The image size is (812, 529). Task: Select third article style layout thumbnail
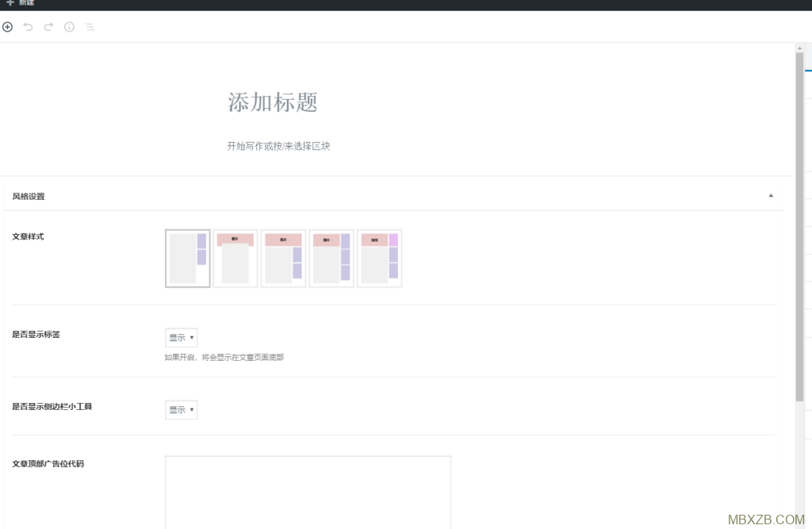[283, 258]
